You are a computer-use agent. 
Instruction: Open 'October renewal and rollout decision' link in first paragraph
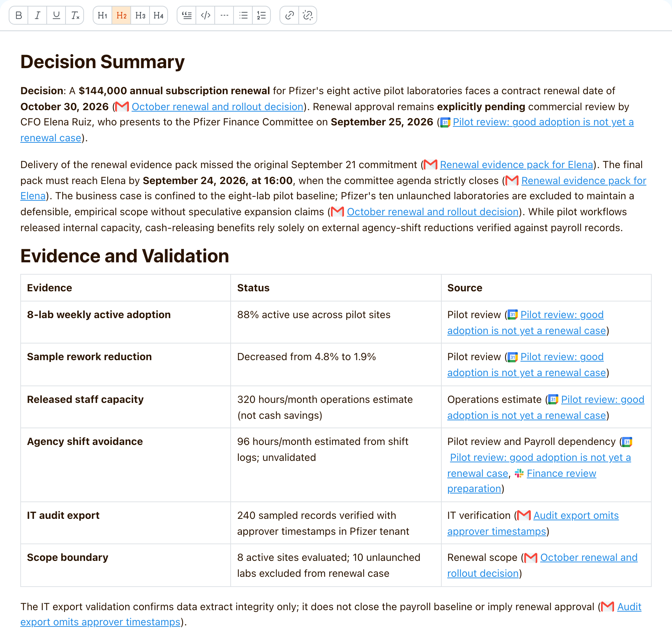pos(217,107)
